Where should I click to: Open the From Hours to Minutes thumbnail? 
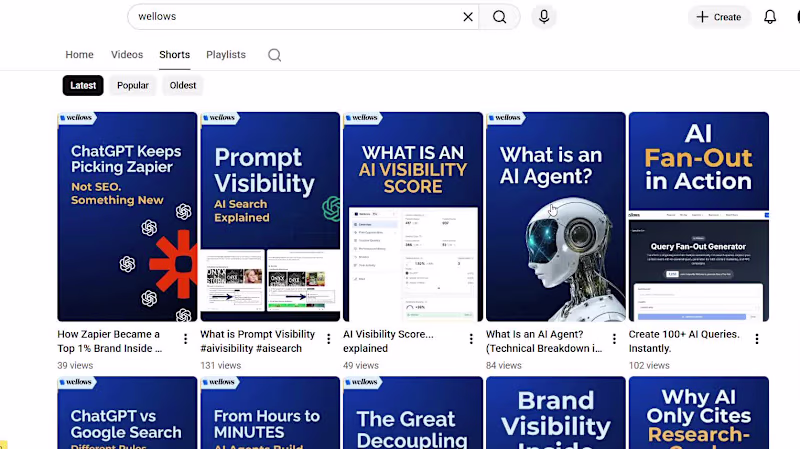point(270,413)
